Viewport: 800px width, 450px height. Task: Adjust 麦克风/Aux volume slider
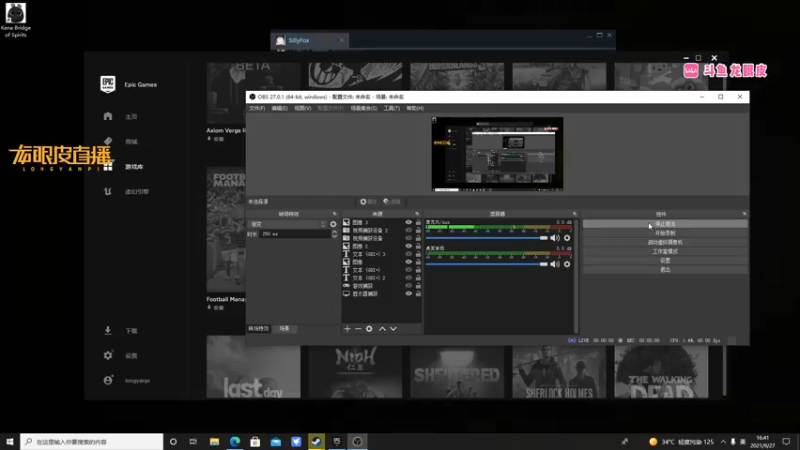pos(487,238)
